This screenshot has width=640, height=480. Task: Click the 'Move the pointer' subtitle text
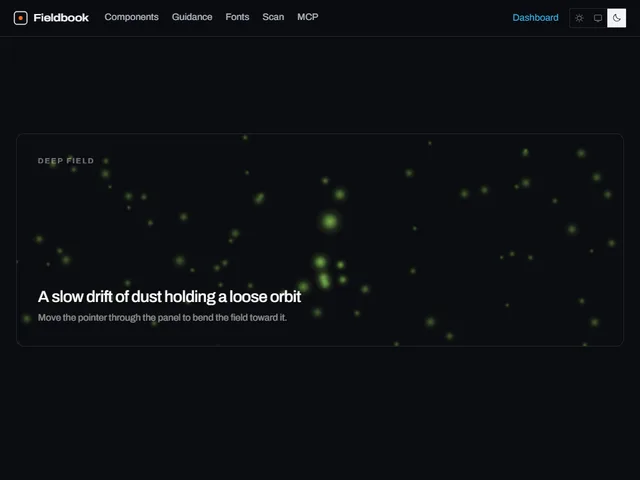(x=162, y=318)
